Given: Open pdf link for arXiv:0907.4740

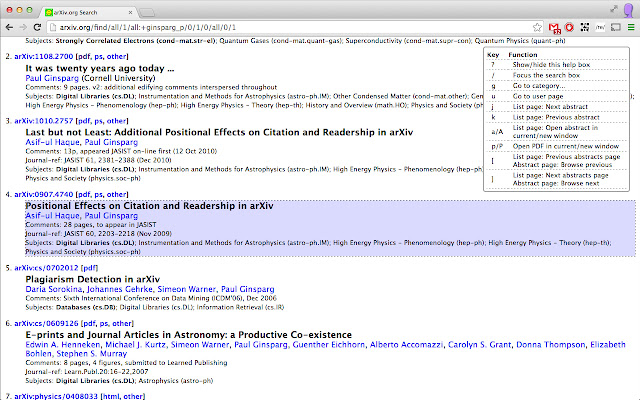Looking at the screenshot, I should (x=84, y=194).
